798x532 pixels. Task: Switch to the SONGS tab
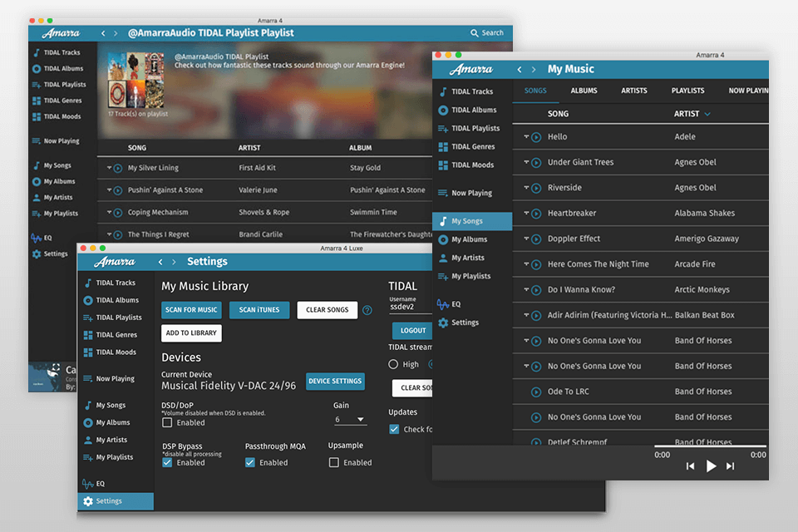535,91
